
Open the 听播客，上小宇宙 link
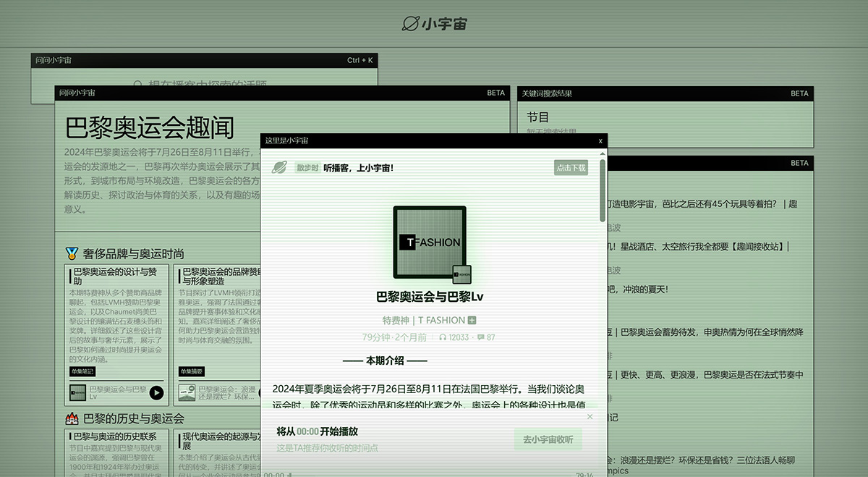(x=360, y=167)
